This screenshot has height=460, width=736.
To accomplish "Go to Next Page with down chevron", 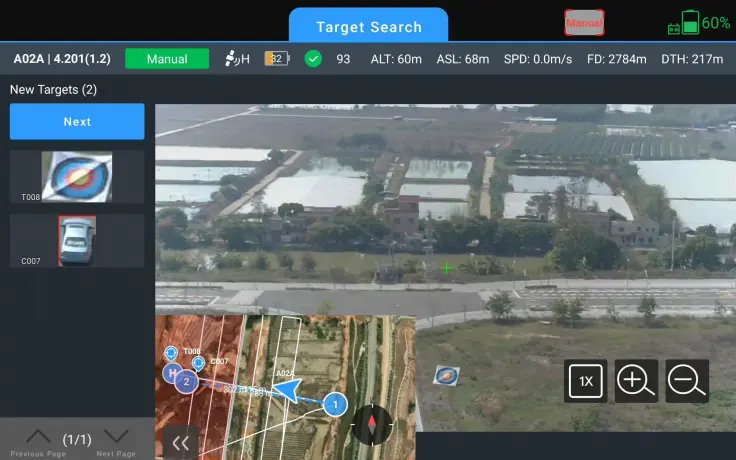I will coord(117,437).
